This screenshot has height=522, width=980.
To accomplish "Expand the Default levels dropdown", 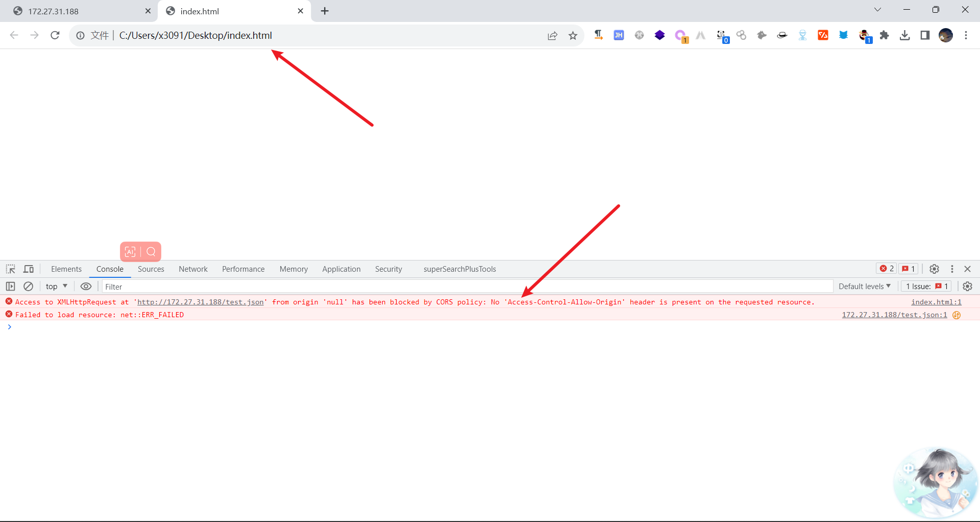I will pyautogui.click(x=864, y=287).
